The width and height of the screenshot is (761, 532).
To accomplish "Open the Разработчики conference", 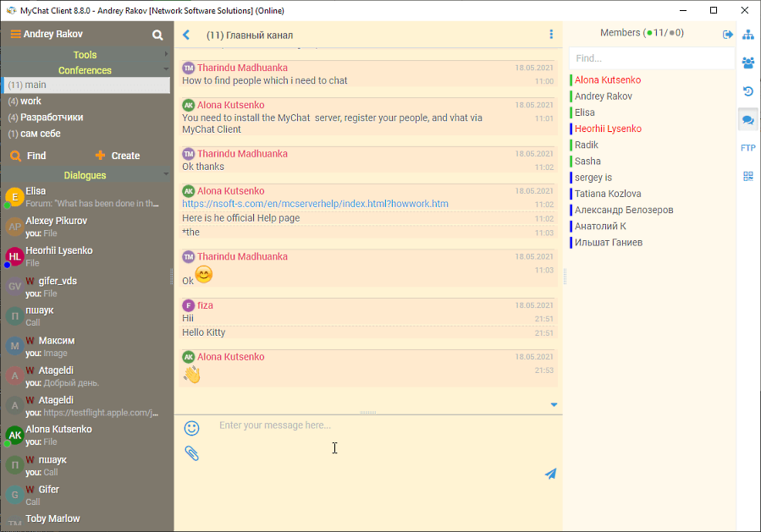I will tap(51, 118).
